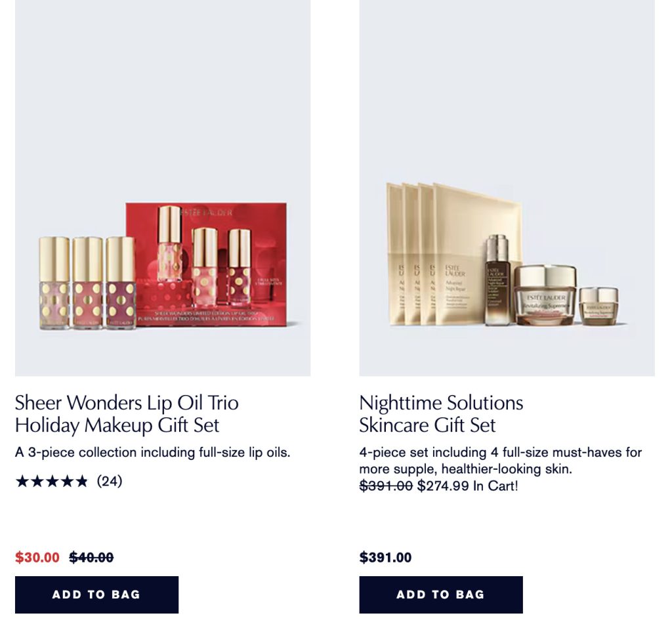Image resolution: width=672 pixels, height=626 pixels.
Task: Click the crossed-out $391.00 price
Action: pos(386,486)
